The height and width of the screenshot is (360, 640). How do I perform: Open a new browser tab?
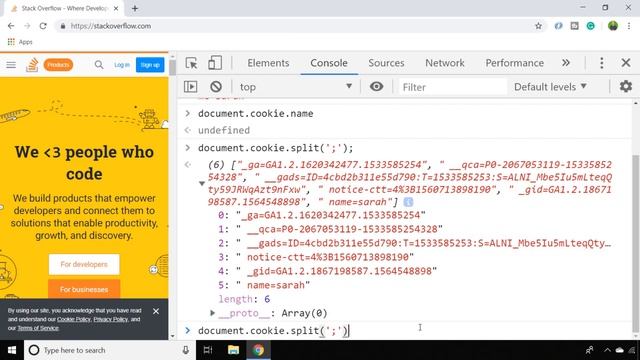[x=135, y=8]
